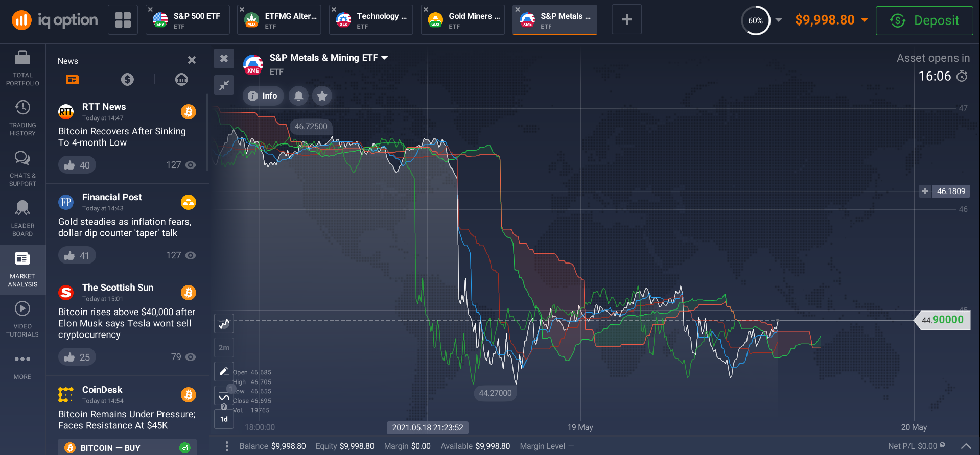Click the Deposit button
This screenshot has height=455, width=980.
(924, 20)
